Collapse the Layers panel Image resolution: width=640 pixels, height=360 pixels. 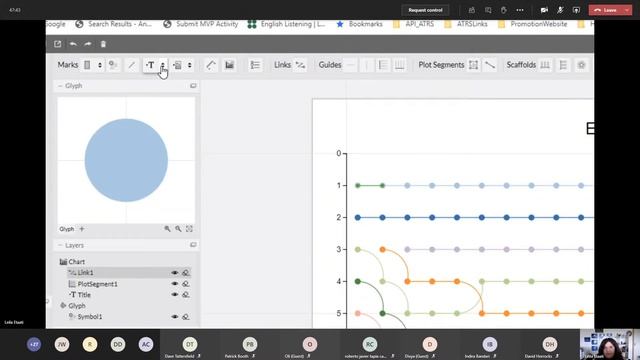(x=60, y=245)
